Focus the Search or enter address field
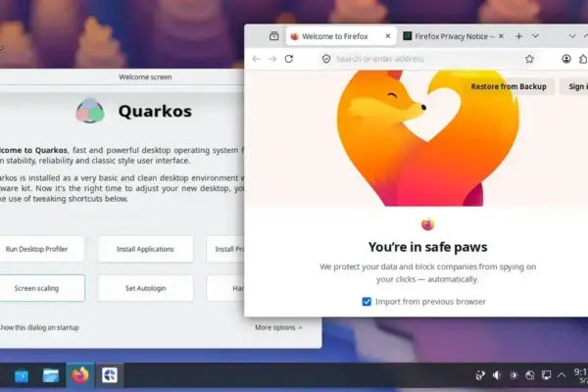588x392 pixels. (x=425, y=59)
